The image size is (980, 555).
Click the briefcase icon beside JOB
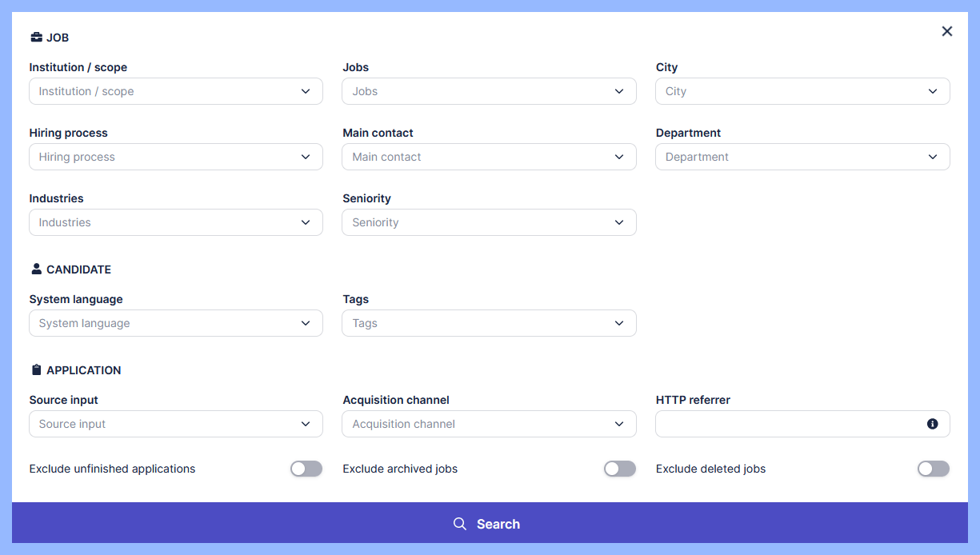click(36, 38)
